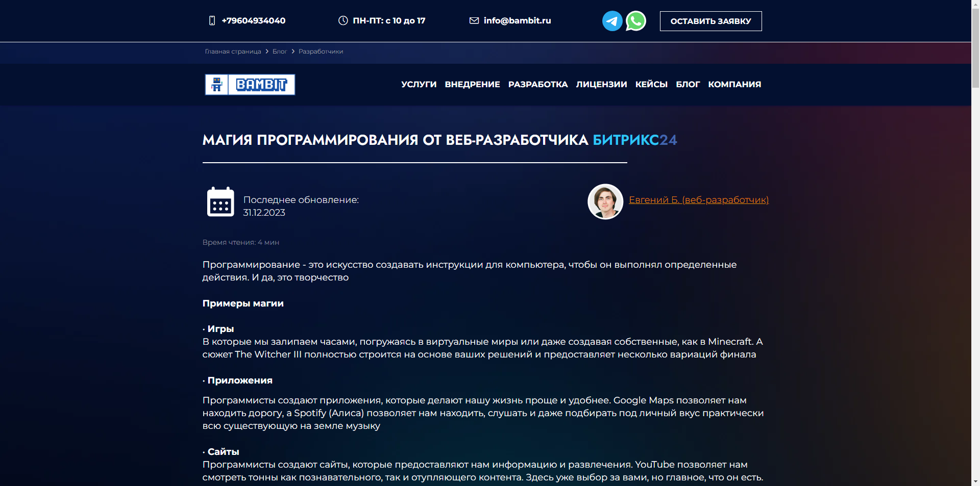980x486 pixels.
Task: Click the Bambit robot logo
Action: click(x=250, y=85)
